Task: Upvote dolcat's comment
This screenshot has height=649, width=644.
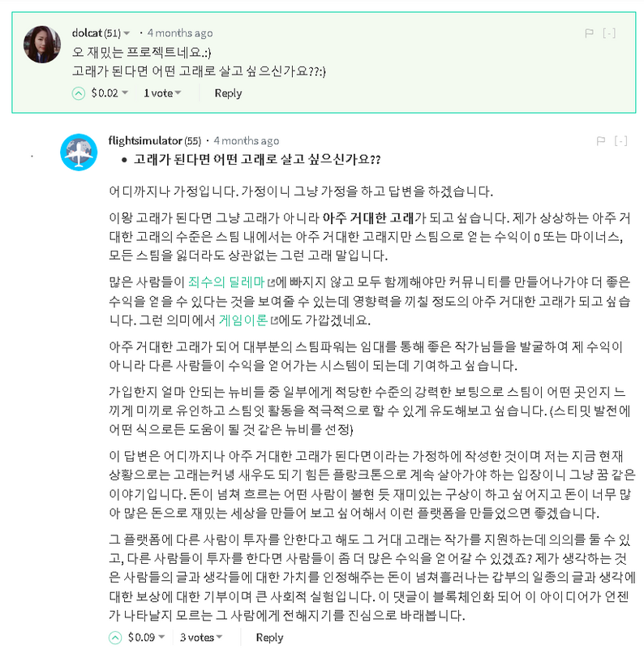Action: click(78, 93)
